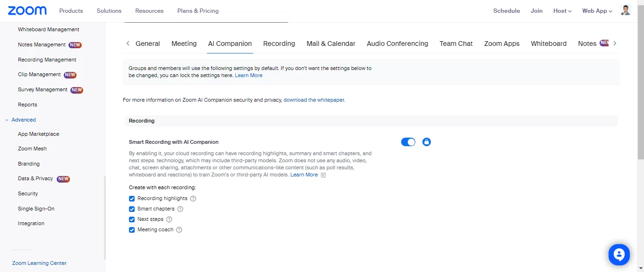The height and width of the screenshot is (272, 644).
Task: Open Whiteboard Management in sidebar
Action: [x=49, y=29]
